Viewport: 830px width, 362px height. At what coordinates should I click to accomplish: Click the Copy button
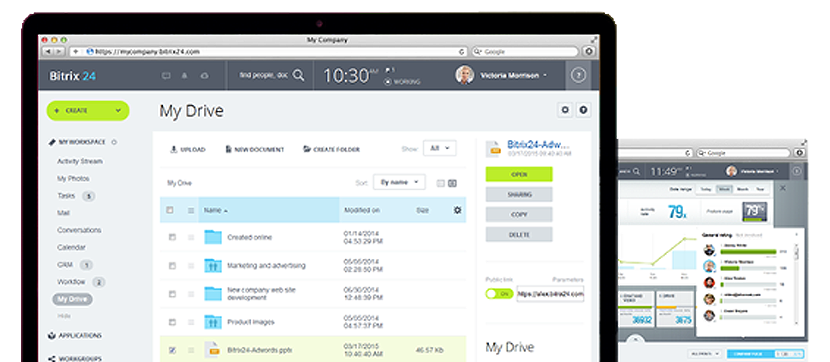click(x=519, y=214)
